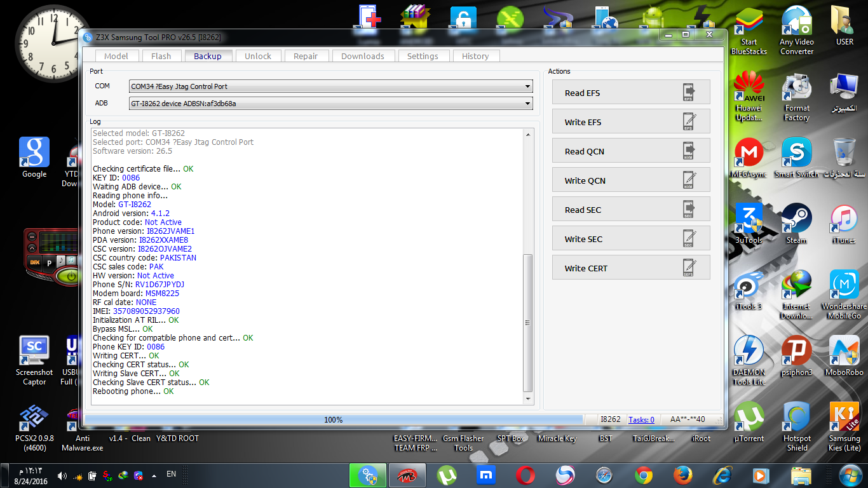Click the 'CSC country code: PAKISTAN' log line
This screenshot has height=488, width=868.
click(144, 258)
